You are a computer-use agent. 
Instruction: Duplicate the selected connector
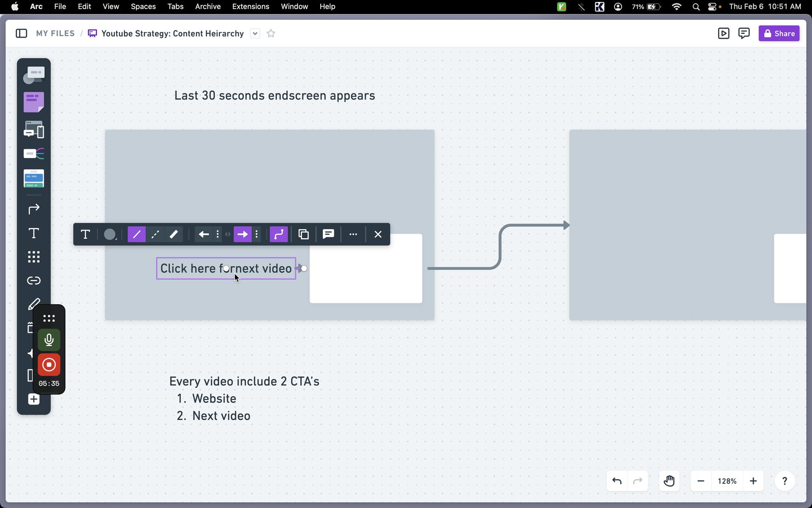point(303,234)
